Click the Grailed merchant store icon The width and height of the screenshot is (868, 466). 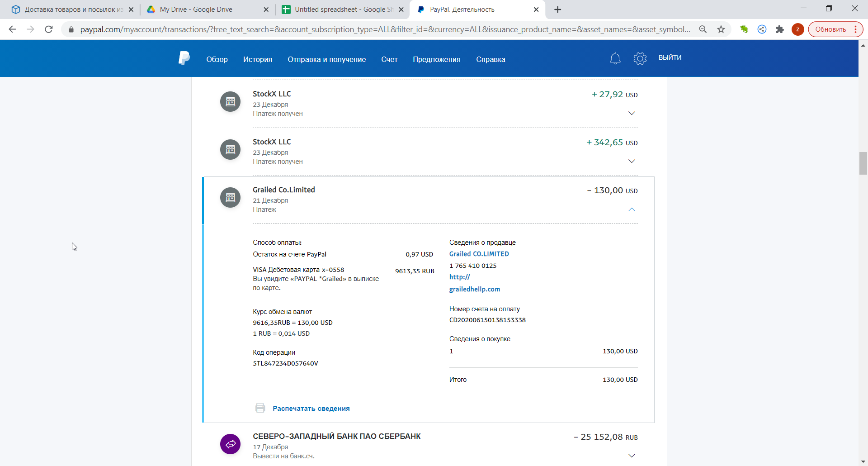[x=230, y=198]
